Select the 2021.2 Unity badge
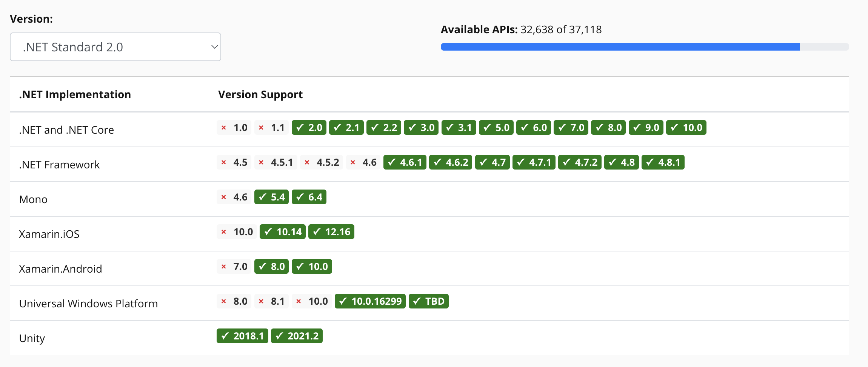Screen dimensions: 868x367 [x=297, y=336]
